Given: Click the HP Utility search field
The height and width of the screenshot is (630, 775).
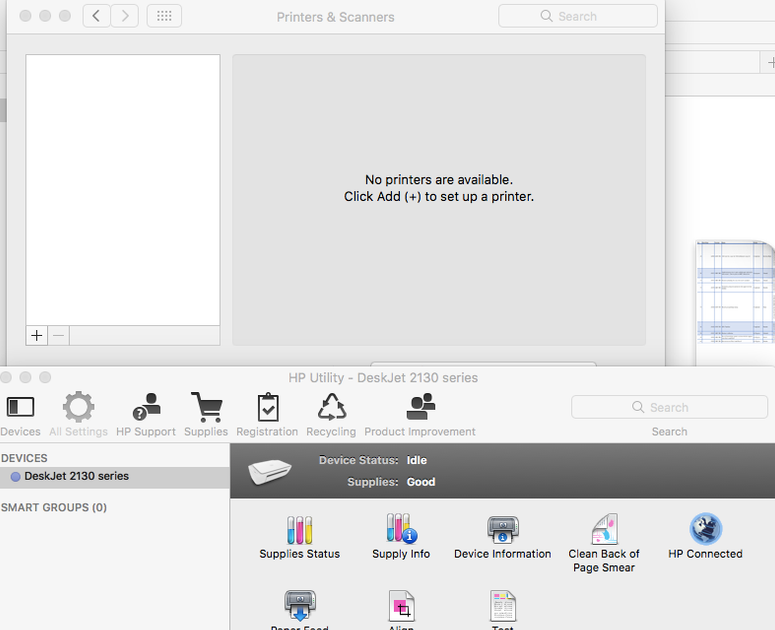Looking at the screenshot, I should point(669,407).
